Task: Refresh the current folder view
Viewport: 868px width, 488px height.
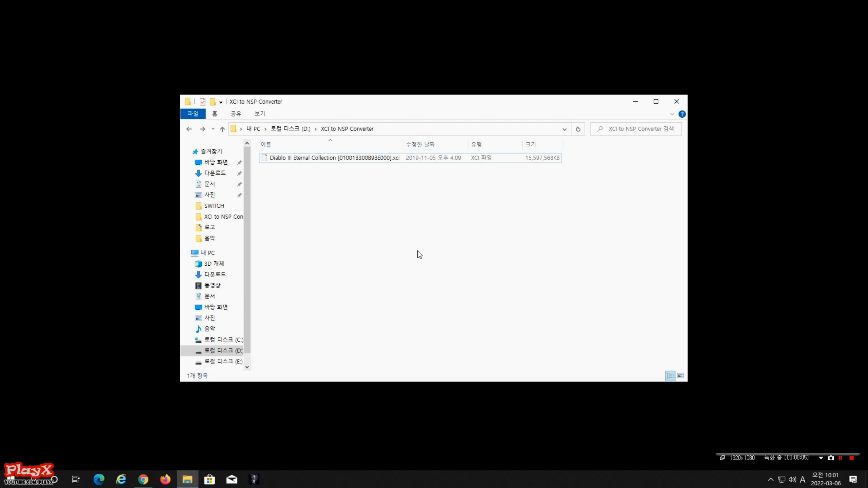Action: point(578,129)
